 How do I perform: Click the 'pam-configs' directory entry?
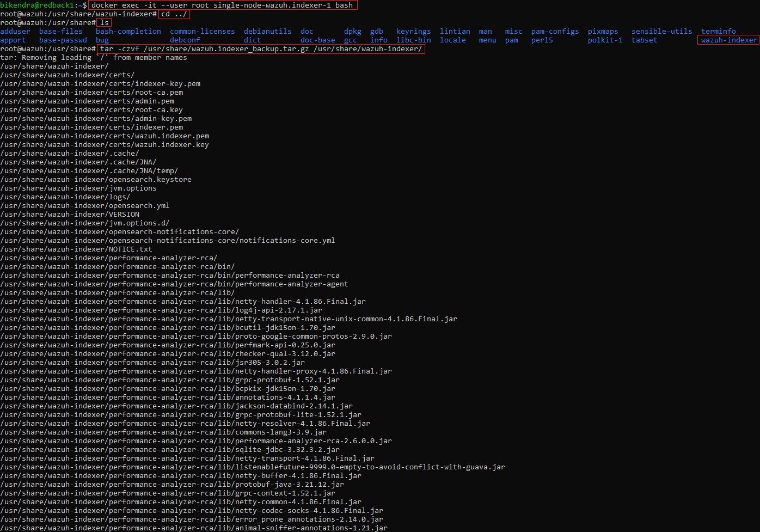click(x=555, y=32)
